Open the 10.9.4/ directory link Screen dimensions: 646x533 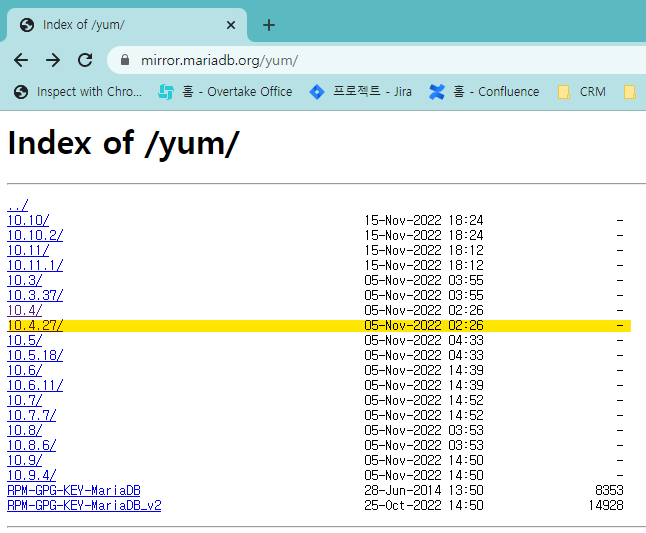32,475
